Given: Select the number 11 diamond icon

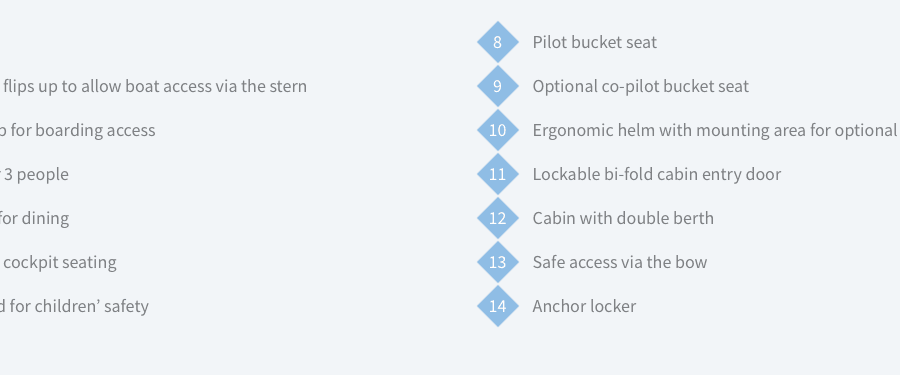Looking at the screenshot, I should (498, 174).
